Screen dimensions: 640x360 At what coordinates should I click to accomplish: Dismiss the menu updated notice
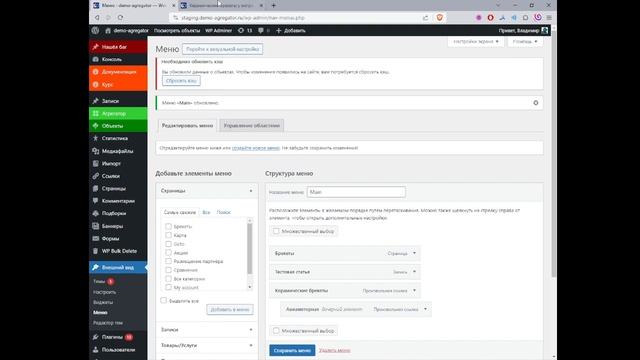(536, 103)
